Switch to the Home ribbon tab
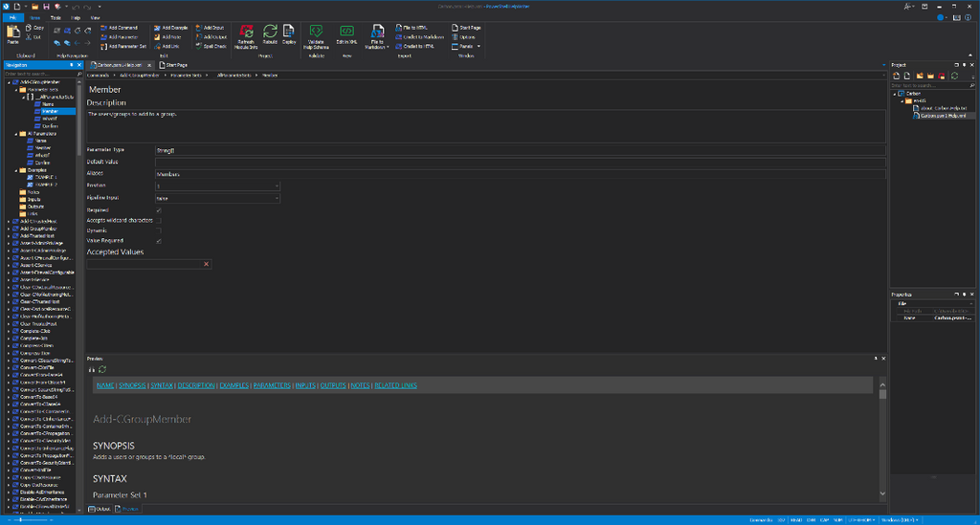This screenshot has width=980, height=525. point(35,18)
